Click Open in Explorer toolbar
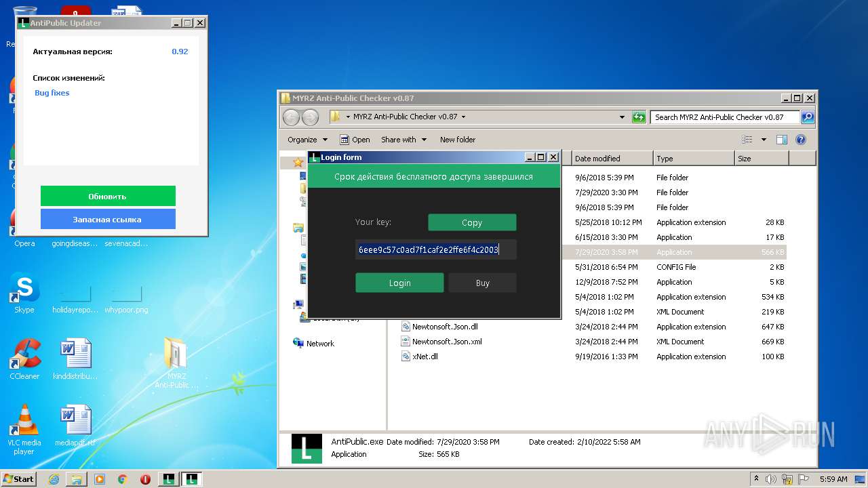 coord(355,140)
